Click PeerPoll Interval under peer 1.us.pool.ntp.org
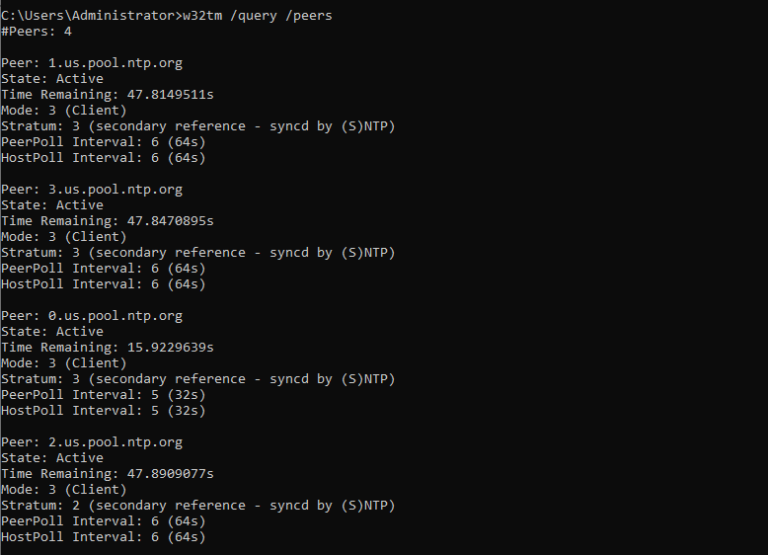Viewport: 768px width, 555px height. [x=103, y=142]
